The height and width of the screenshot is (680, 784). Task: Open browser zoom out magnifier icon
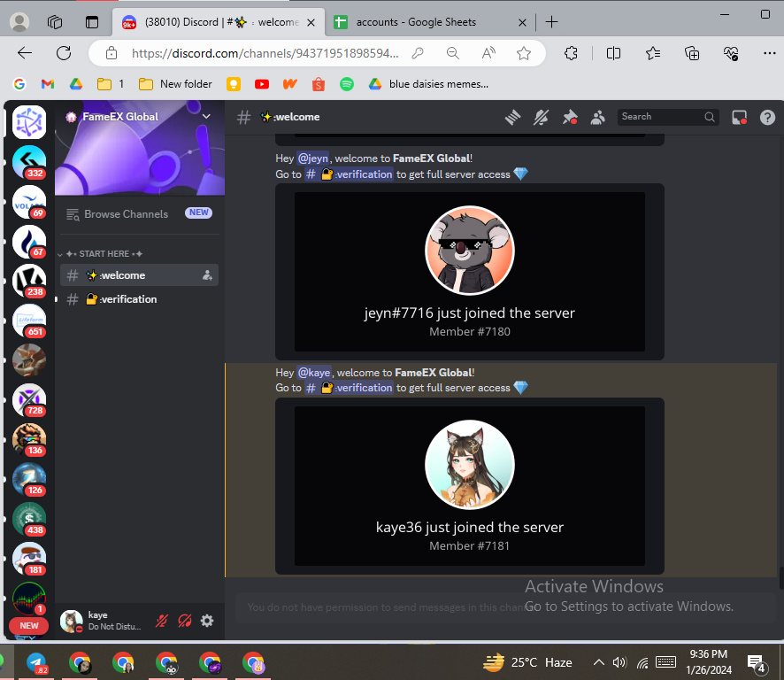pyautogui.click(x=453, y=53)
